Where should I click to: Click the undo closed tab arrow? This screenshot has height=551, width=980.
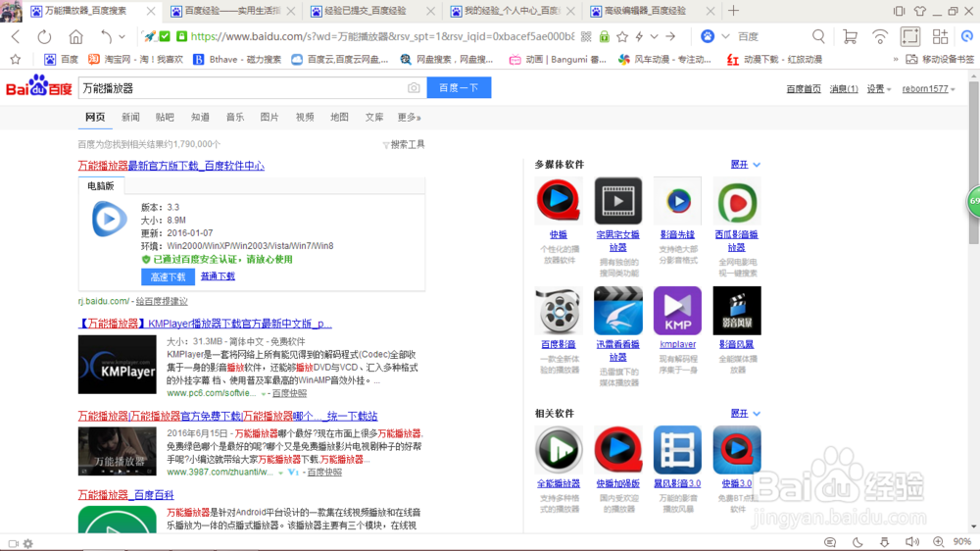[106, 37]
